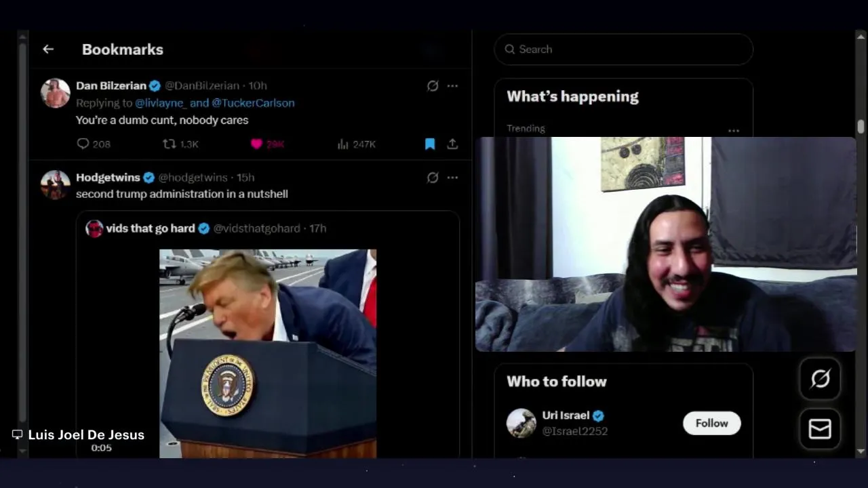The height and width of the screenshot is (488, 868).
Task: Open the floating Messages envelope button
Action: click(x=820, y=429)
